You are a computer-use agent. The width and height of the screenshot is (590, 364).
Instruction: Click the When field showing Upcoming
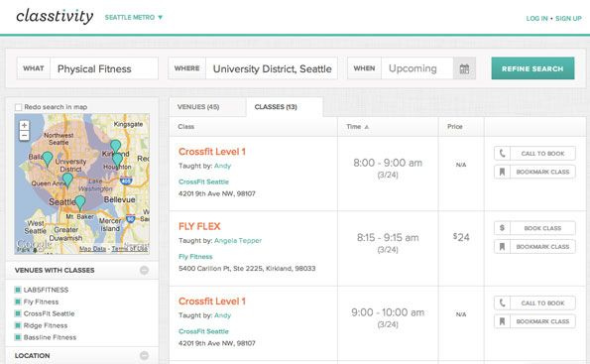(416, 68)
